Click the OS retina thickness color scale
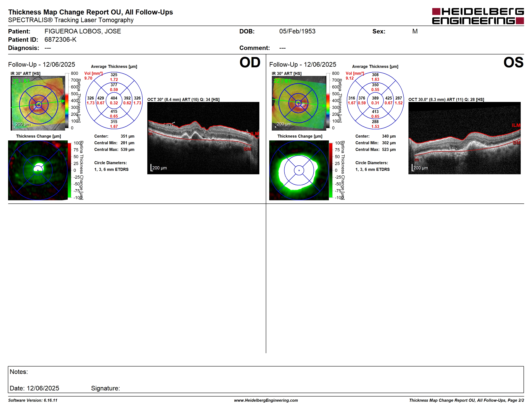The height and width of the screenshot is (411, 532). tap(328, 100)
